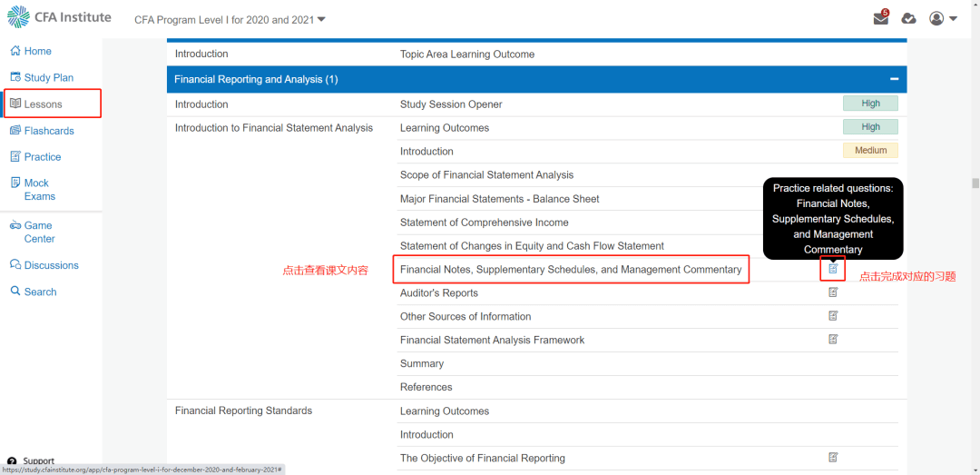Click the cloud download icon
980x475 pixels.
[908, 19]
